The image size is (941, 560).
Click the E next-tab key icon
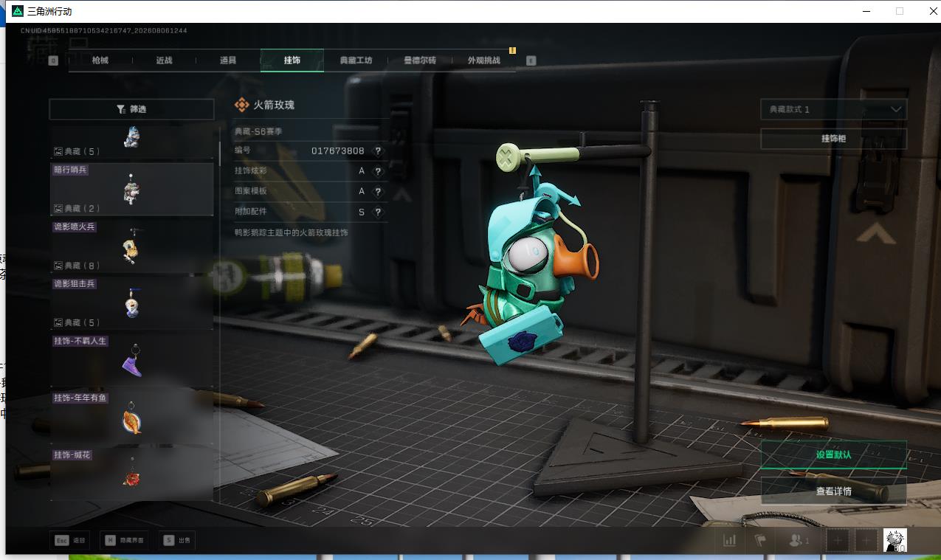point(531,61)
